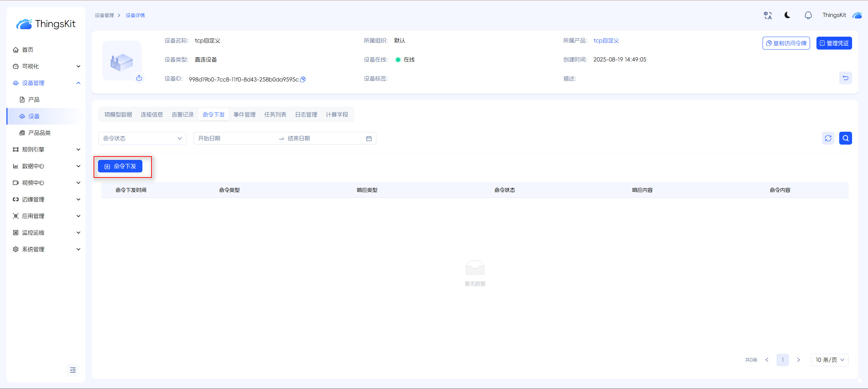Switch to the 告警记录 tab

pos(182,114)
